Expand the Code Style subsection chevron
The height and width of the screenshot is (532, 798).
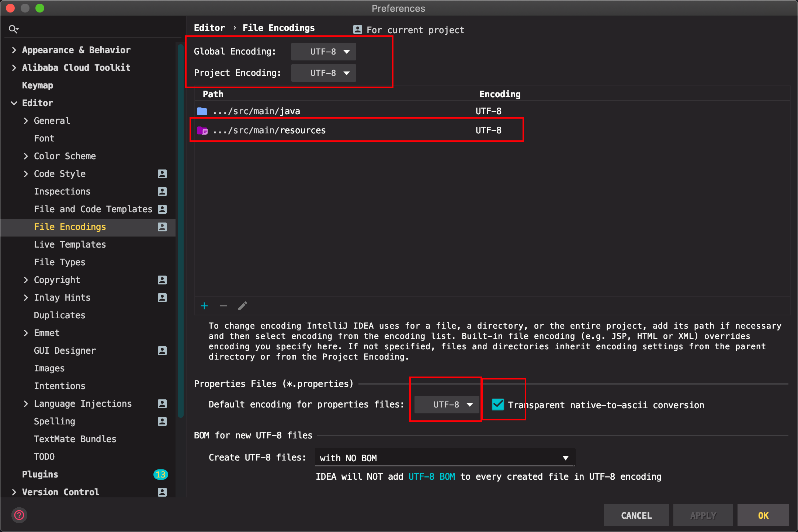click(26, 174)
